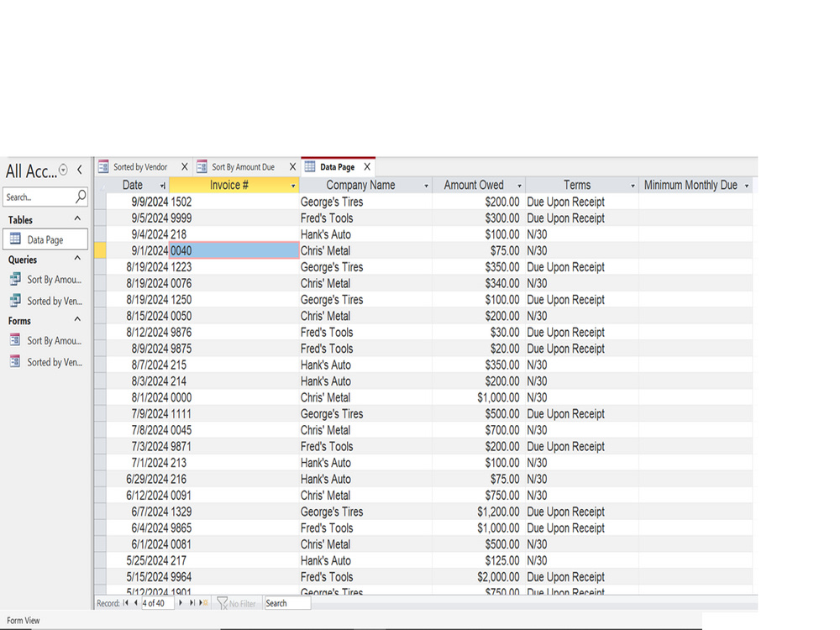Open the Terms column dropdown arrow
The height and width of the screenshot is (630, 840).
(x=633, y=186)
